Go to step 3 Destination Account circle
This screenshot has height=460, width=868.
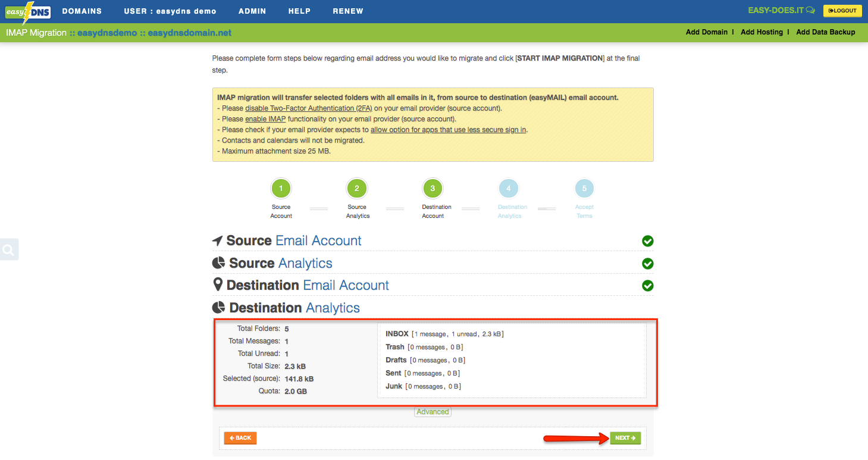[x=433, y=189]
